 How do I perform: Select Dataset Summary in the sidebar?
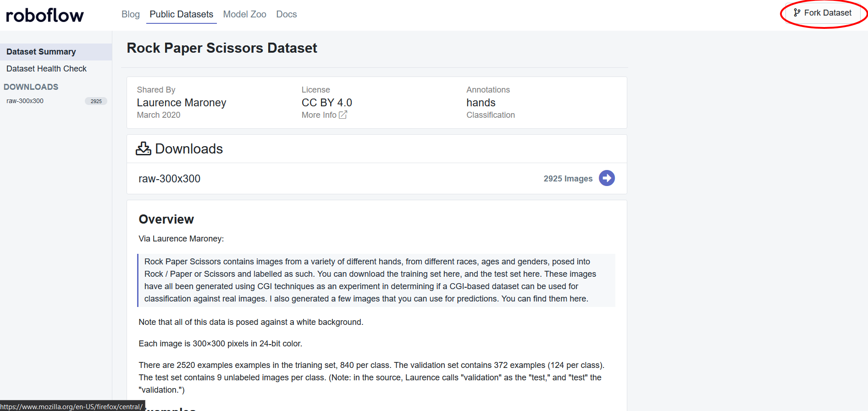coord(56,52)
